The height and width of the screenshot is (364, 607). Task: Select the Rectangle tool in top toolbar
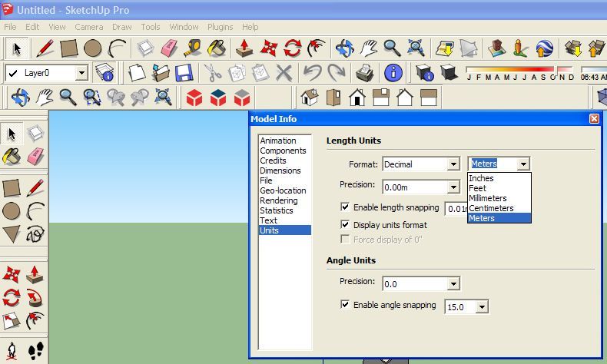(69, 48)
